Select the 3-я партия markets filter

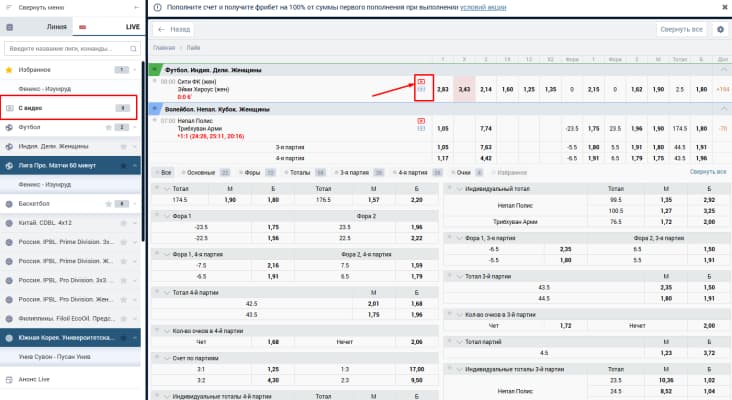click(x=359, y=173)
